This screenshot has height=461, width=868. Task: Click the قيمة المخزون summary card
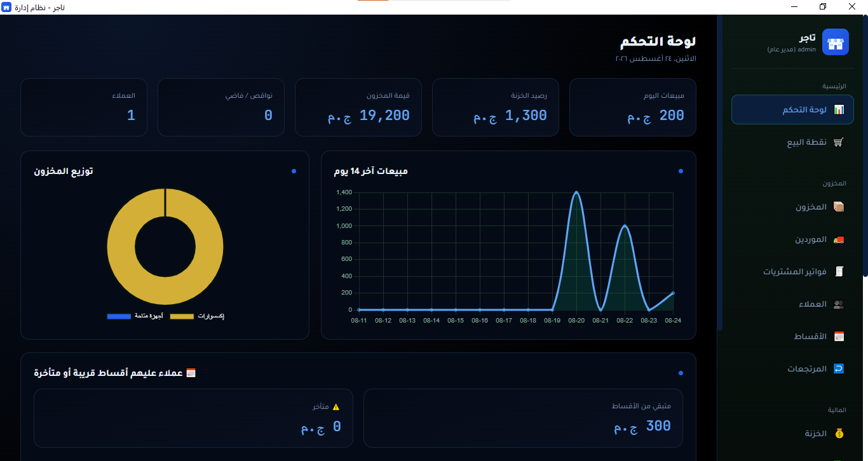(x=358, y=107)
